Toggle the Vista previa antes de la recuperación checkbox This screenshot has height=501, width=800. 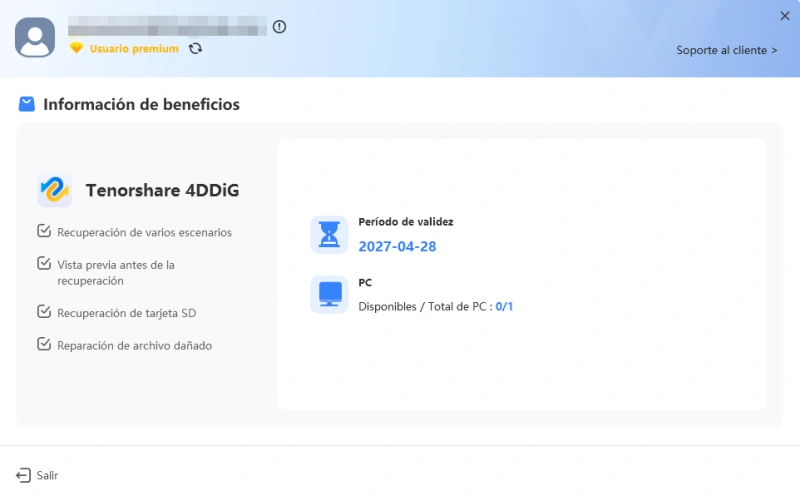[x=44, y=263]
